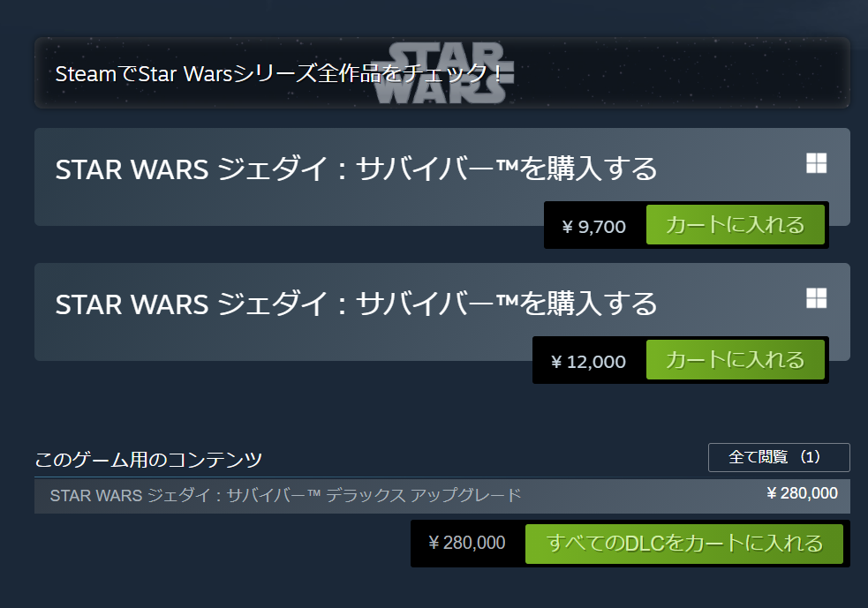The width and height of the screenshot is (868, 608).
Task: Open the Star Wars series banner text link
Action: [278, 73]
